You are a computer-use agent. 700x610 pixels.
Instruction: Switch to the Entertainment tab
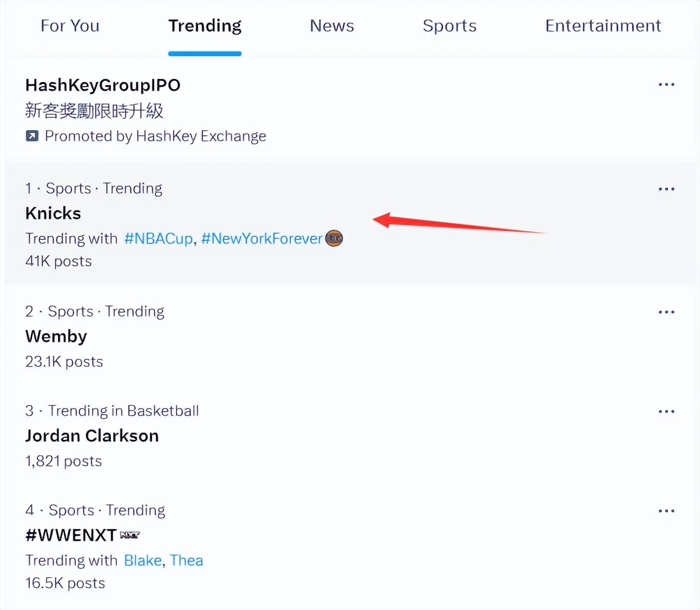(x=603, y=26)
